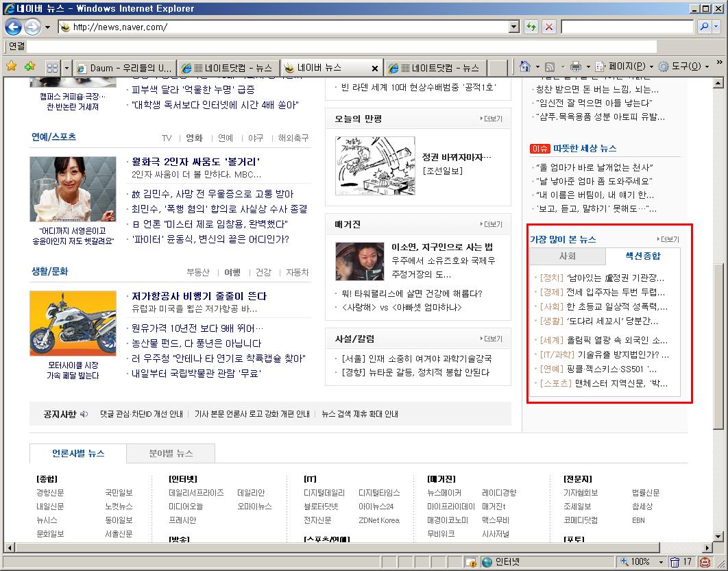Open the Favorites Center star icon
This screenshot has width=728, height=571.
(x=12, y=67)
